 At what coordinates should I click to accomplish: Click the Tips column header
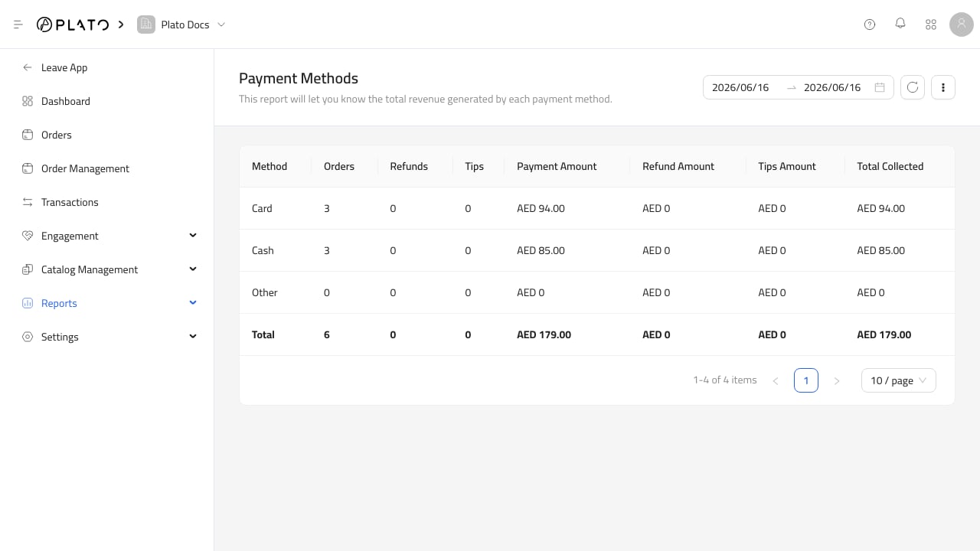pyautogui.click(x=474, y=166)
